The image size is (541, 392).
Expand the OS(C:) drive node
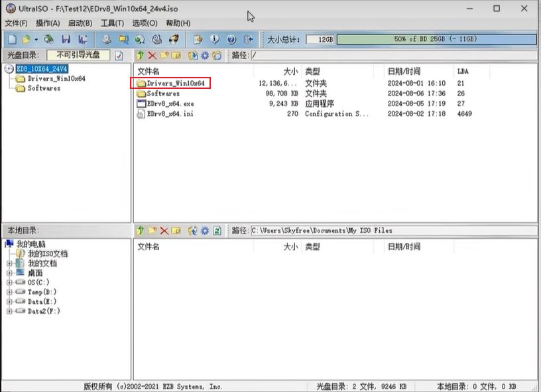(x=10, y=283)
